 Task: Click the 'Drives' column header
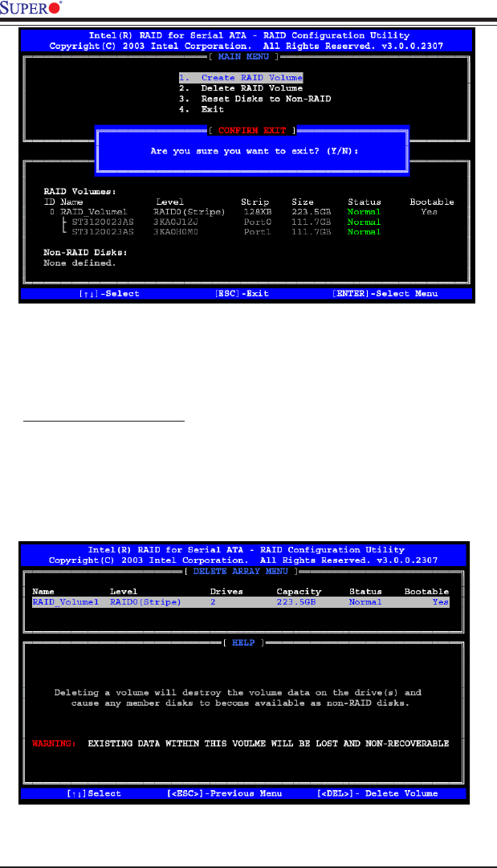pyautogui.click(x=226, y=592)
